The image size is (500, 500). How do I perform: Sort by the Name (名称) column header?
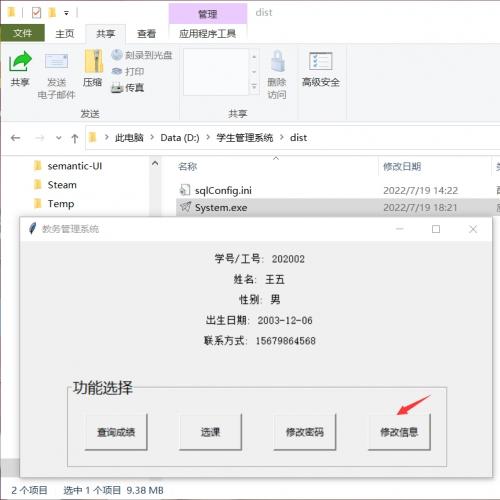(x=187, y=166)
